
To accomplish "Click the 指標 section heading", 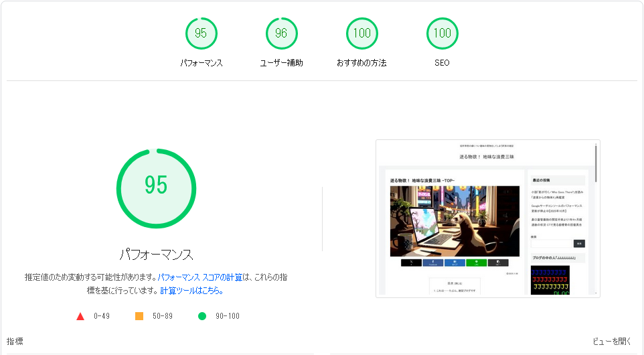I will click(x=15, y=341).
